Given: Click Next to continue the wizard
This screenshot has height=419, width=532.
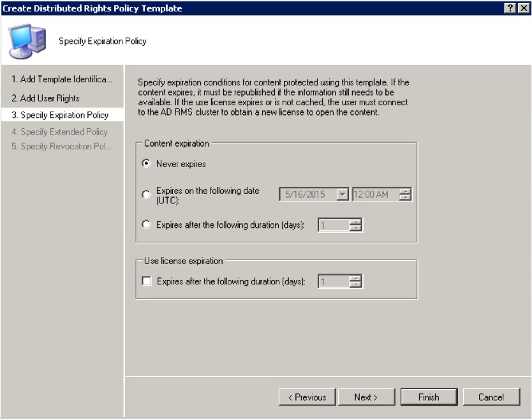Looking at the screenshot, I should pyautogui.click(x=366, y=397).
